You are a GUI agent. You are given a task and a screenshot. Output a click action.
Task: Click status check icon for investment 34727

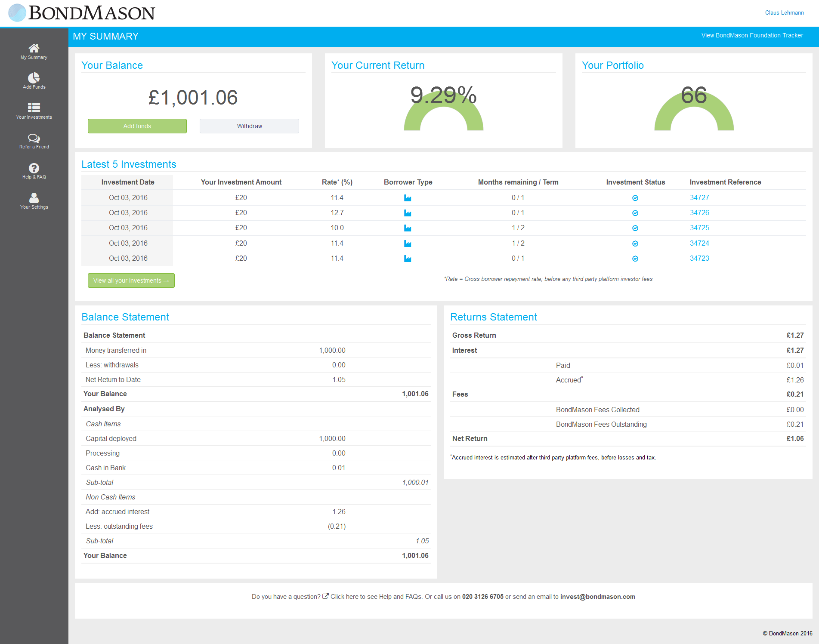point(635,198)
